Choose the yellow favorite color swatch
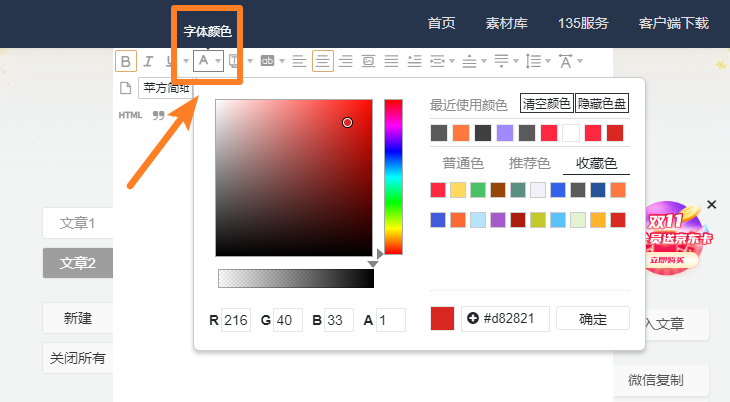Viewport: 730px width, 402px height. (x=458, y=190)
